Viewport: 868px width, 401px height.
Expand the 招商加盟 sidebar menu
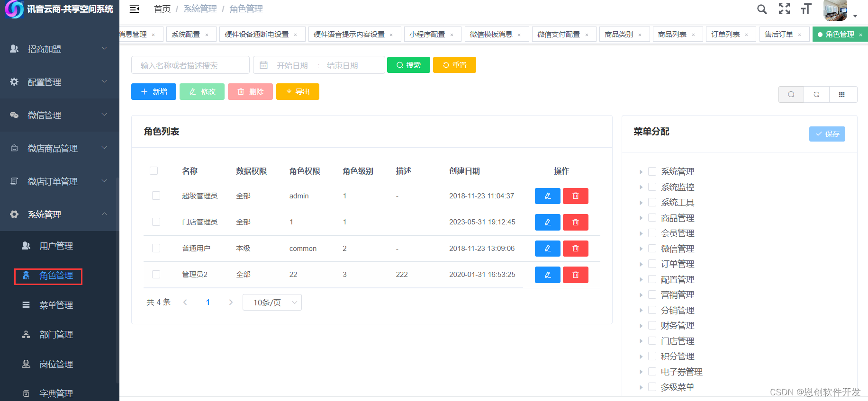click(x=60, y=49)
